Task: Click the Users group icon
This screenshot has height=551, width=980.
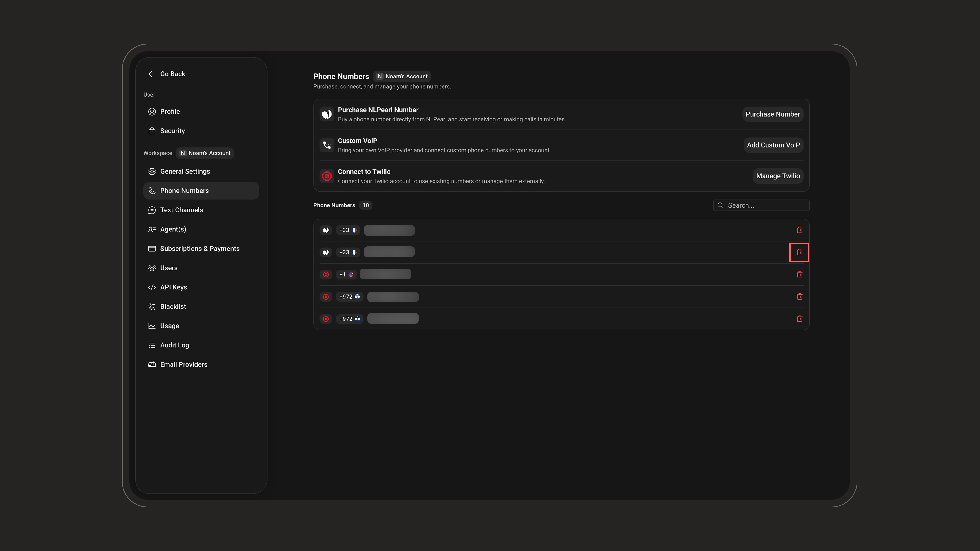Action: (x=152, y=268)
